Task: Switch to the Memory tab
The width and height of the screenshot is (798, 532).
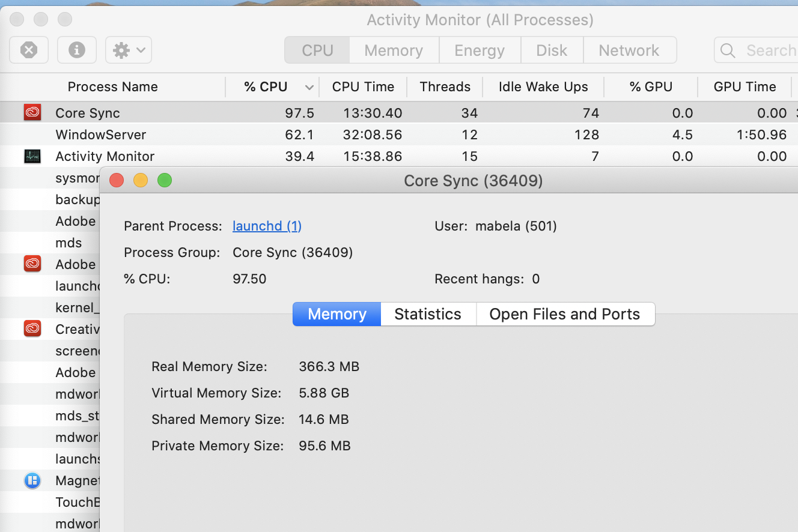Action: click(336, 313)
